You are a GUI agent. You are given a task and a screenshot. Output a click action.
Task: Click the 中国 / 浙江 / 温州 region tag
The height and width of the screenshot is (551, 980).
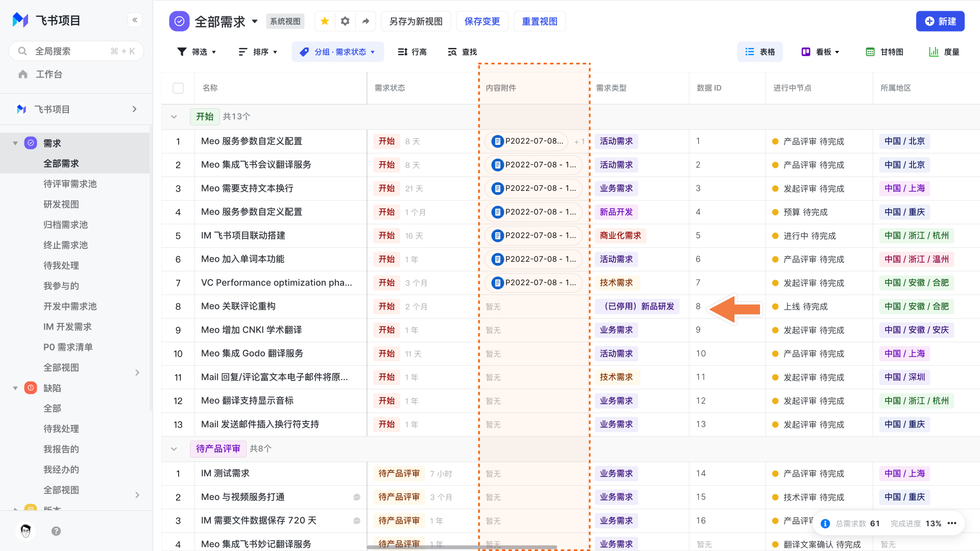click(x=917, y=259)
